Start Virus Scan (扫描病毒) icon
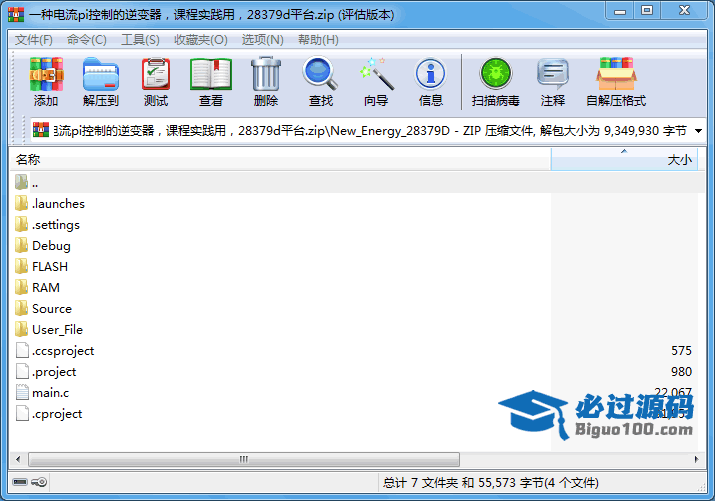 point(496,74)
